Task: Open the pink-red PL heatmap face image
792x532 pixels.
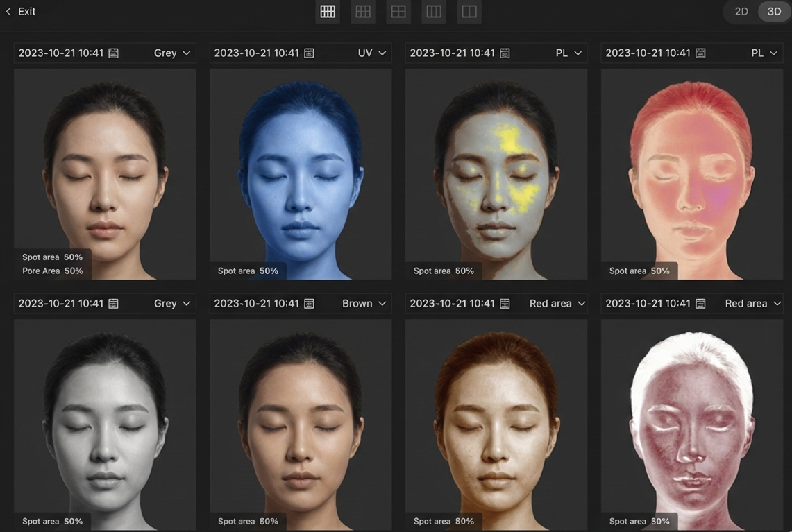Action: pyautogui.click(x=691, y=173)
